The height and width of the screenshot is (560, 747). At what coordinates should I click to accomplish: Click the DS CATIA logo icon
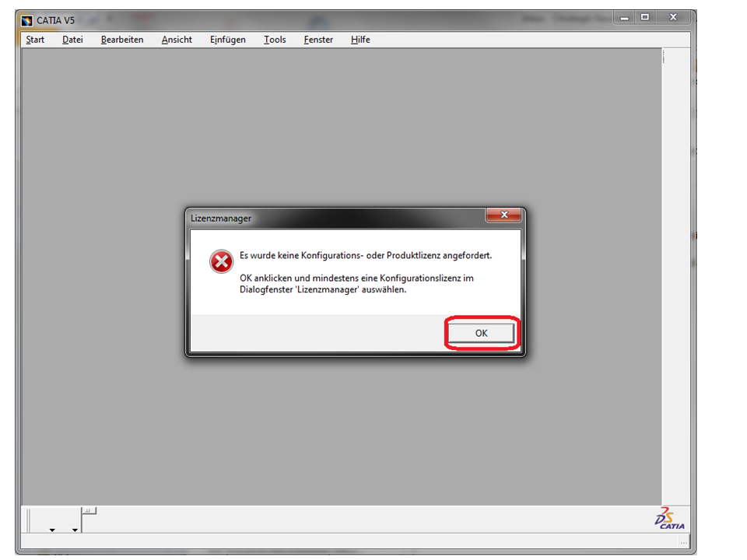pos(670,518)
